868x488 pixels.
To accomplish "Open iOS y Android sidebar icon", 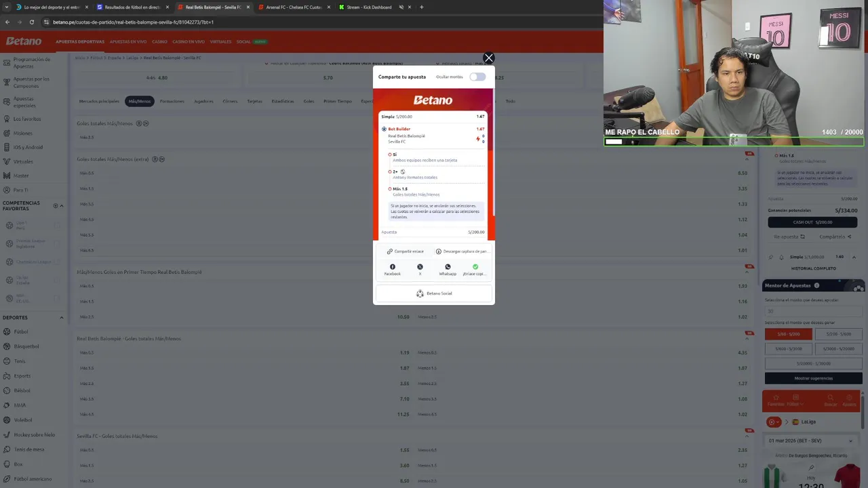I will [x=7, y=147].
